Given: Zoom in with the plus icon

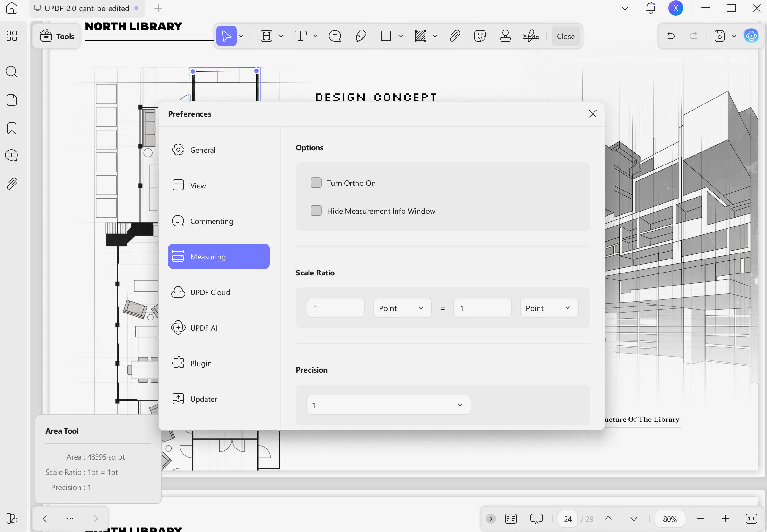Looking at the screenshot, I should (x=726, y=519).
